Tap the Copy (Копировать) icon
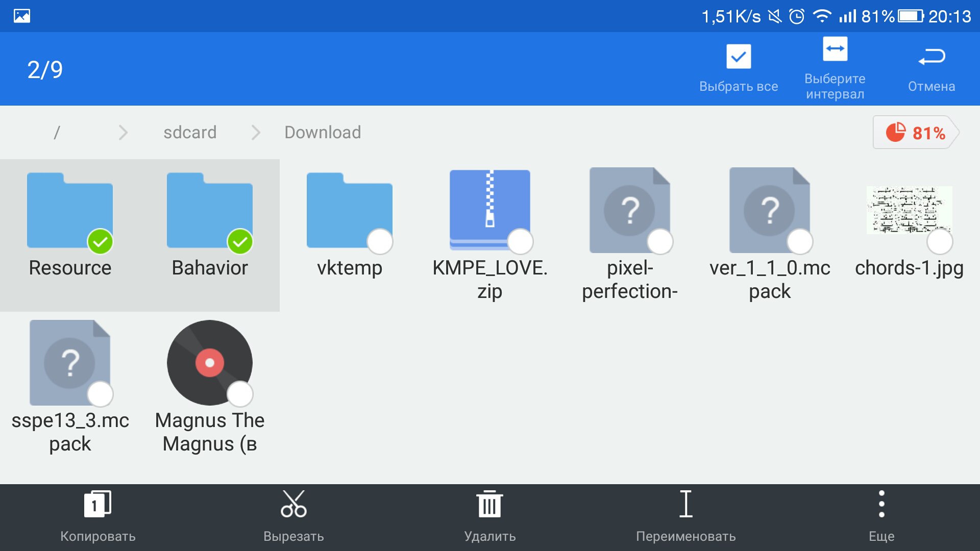The height and width of the screenshot is (551, 980). (97, 505)
